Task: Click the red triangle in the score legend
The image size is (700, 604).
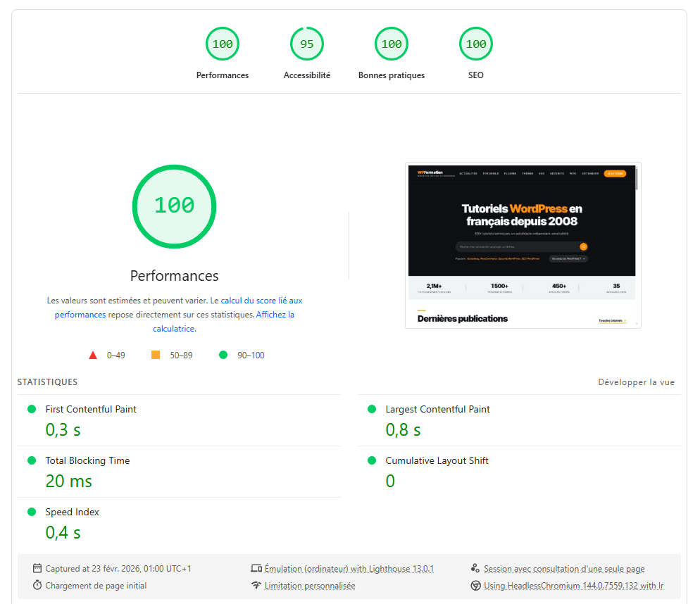Action: point(93,355)
